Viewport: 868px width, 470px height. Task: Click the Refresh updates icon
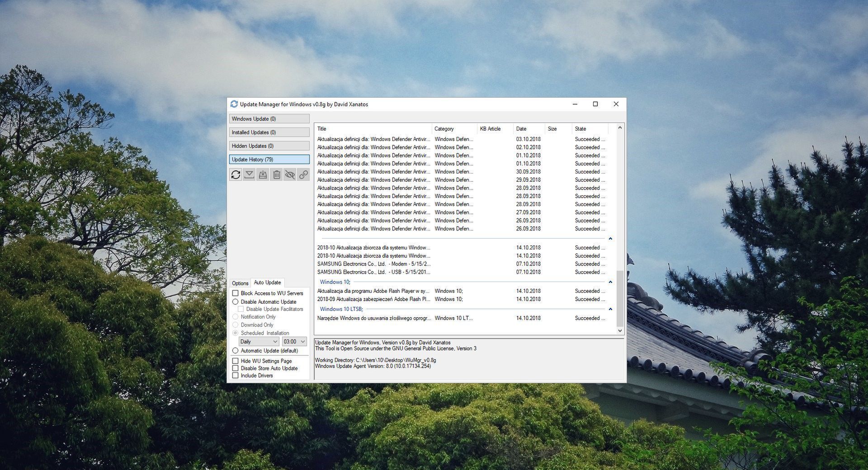coord(236,174)
